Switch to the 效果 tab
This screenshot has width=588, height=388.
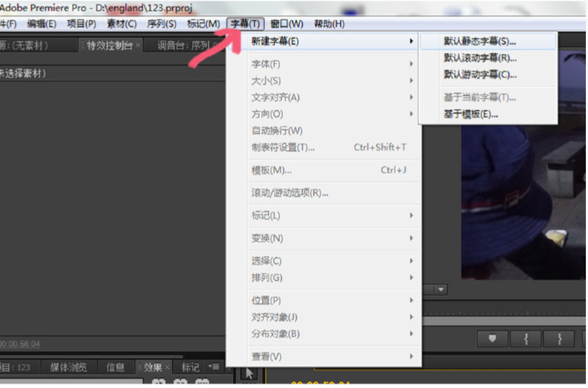(153, 367)
